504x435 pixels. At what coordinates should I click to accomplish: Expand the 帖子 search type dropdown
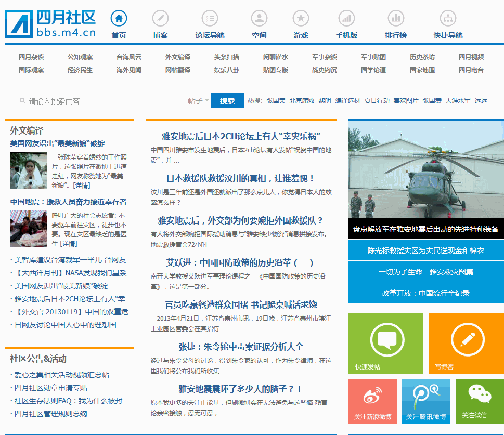199,101
